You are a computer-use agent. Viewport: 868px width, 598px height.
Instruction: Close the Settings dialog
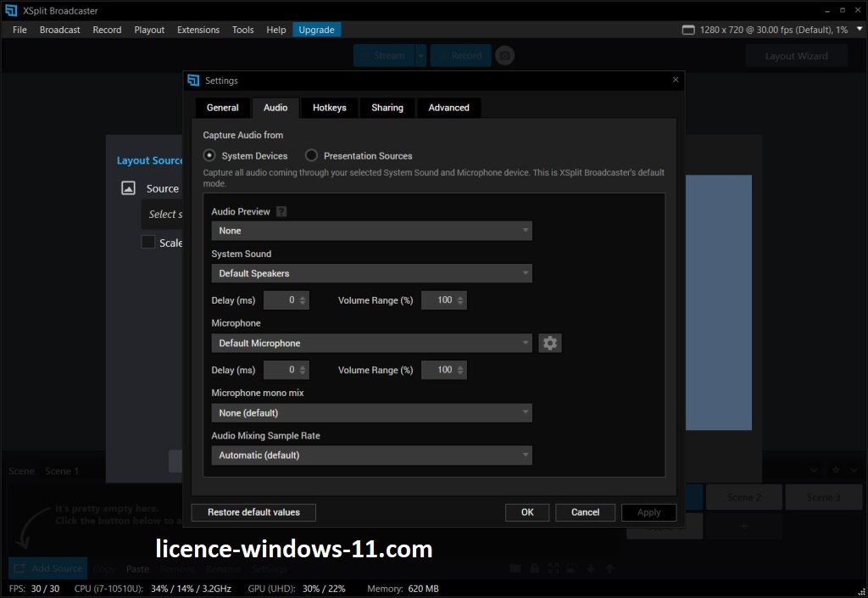tap(676, 80)
